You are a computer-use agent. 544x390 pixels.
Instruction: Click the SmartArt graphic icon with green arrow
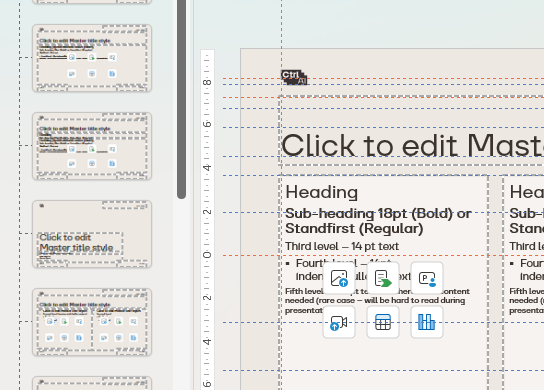point(383,278)
